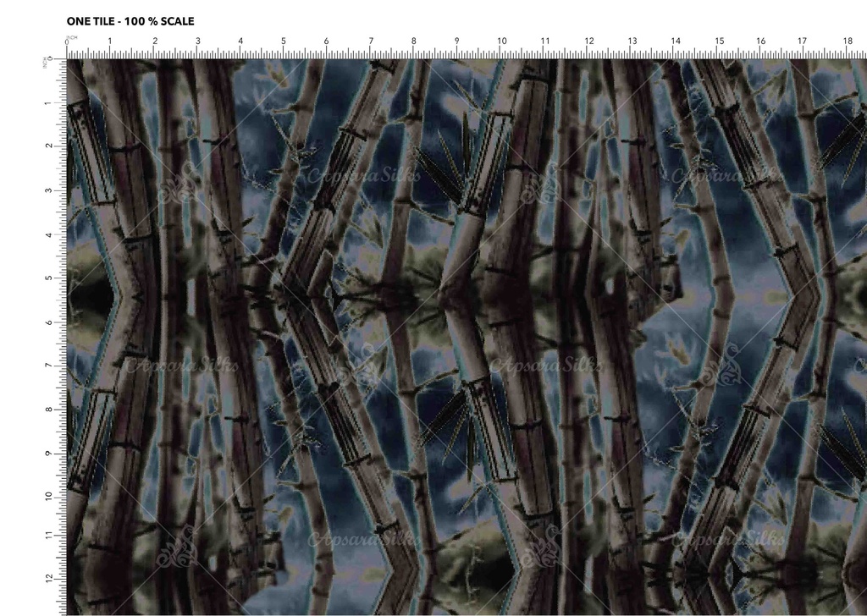Image resolution: width=867 pixels, height=616 pixels.
Task: Click the 0 origin mark on horizontal ruler
Action: [67, 41]
